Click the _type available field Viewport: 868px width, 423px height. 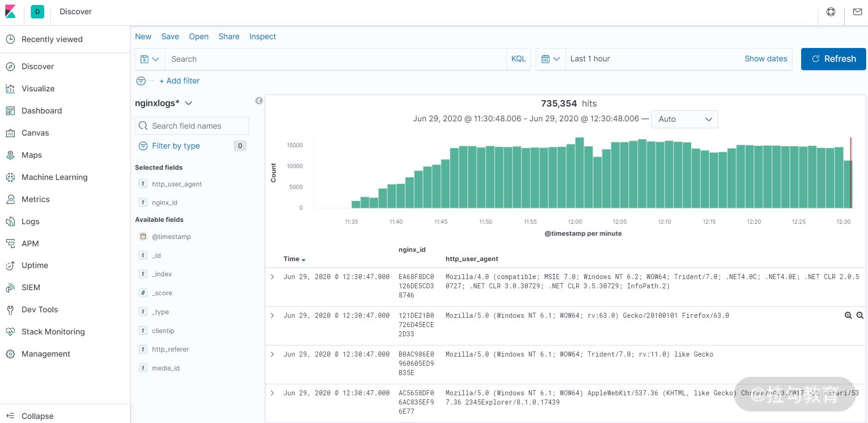[x=160, y=312]
